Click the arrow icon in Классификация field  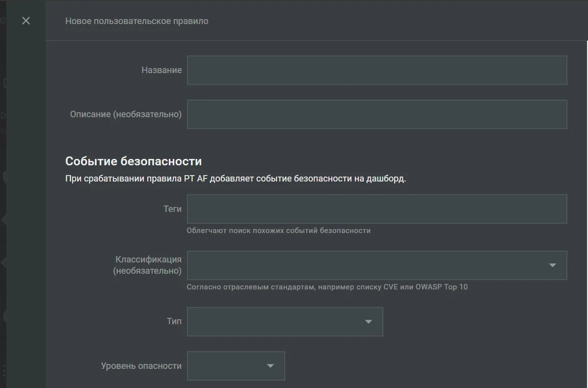click(x=552, y=265)
